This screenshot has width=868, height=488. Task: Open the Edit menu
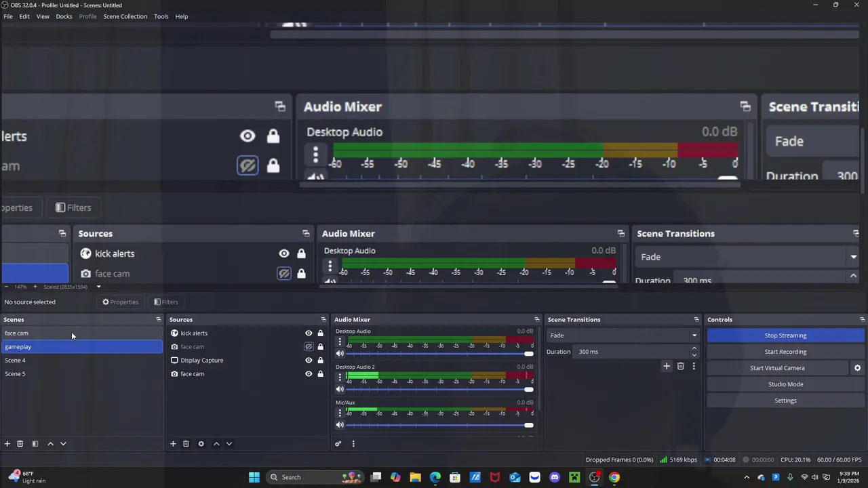click(x=24, y=16)
